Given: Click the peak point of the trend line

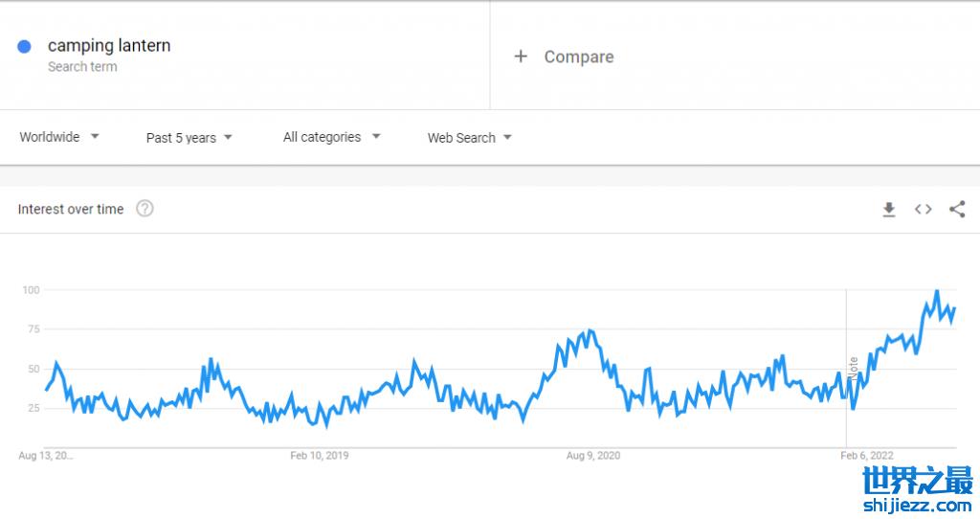Looking at the screenshot, I should pyautogui.click(x=937, y=291).
